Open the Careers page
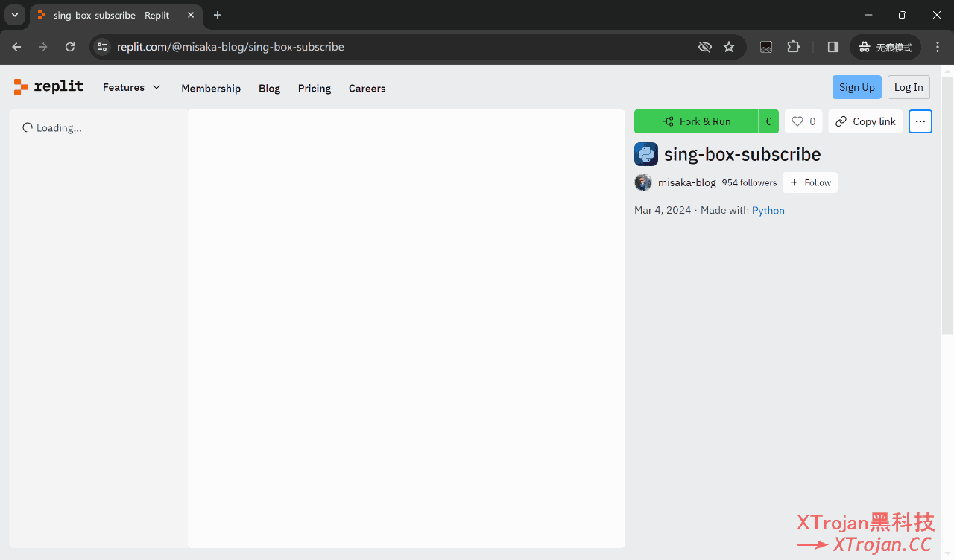954x560 pixels. (x=367, y=88)
